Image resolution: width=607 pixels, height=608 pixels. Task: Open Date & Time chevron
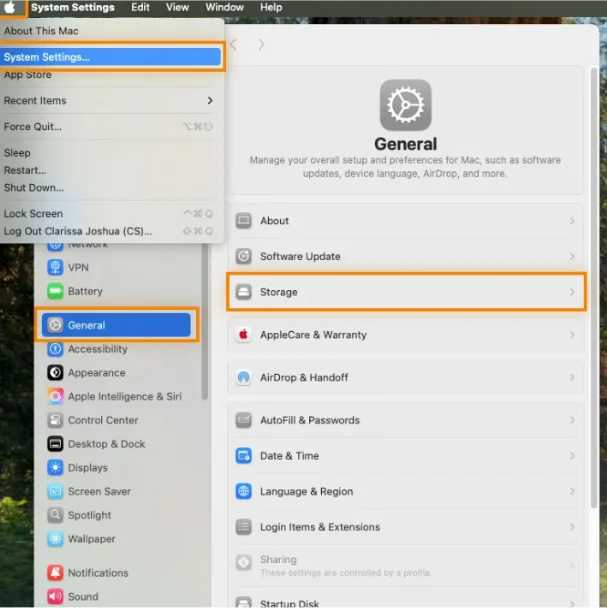point(572,456)
